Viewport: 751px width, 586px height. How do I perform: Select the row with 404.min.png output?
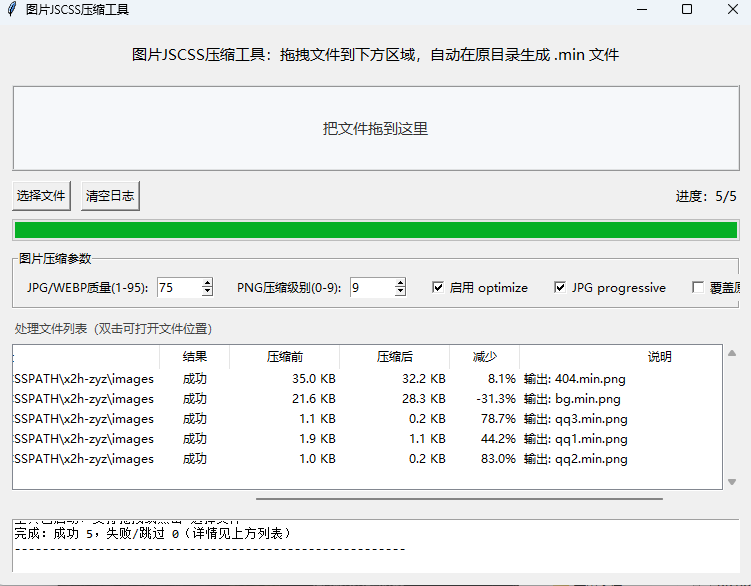pos(367,379)
